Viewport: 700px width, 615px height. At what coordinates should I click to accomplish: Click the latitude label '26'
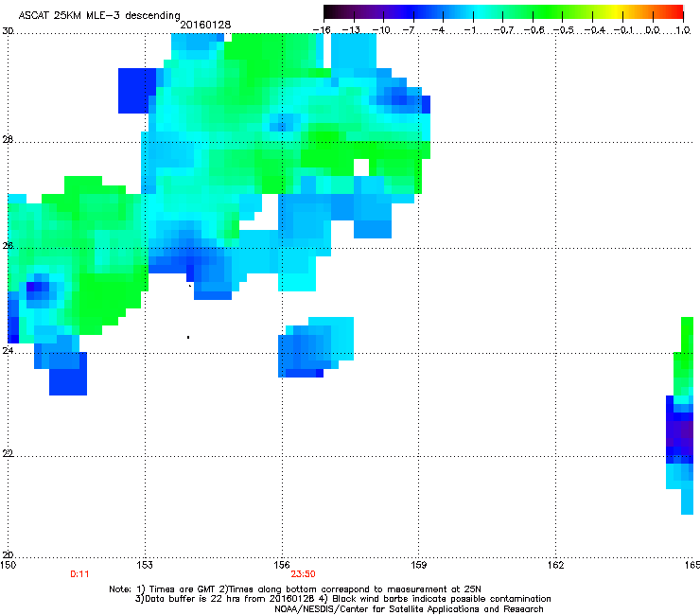[x=8, y=246]
